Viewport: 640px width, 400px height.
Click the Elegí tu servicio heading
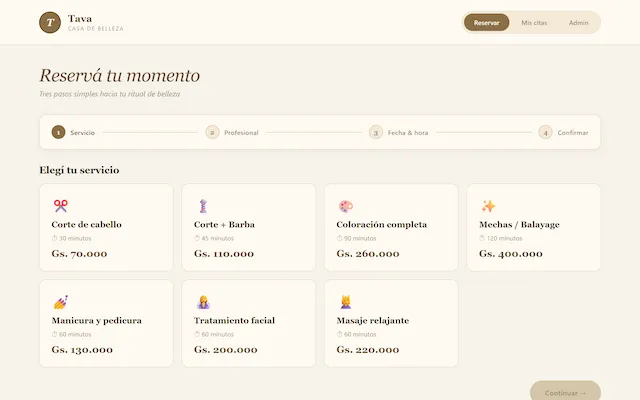pyautogui.click(x=79, y=170)
